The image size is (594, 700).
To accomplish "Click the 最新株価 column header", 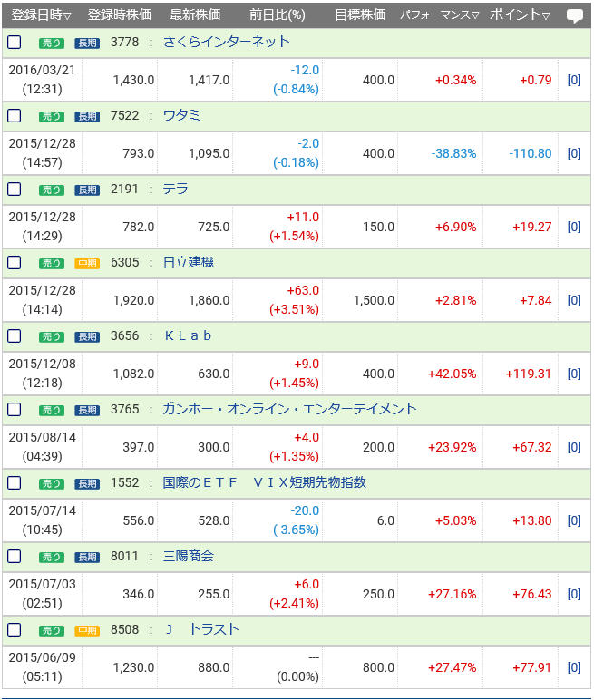I will click(x=194, y=15).
